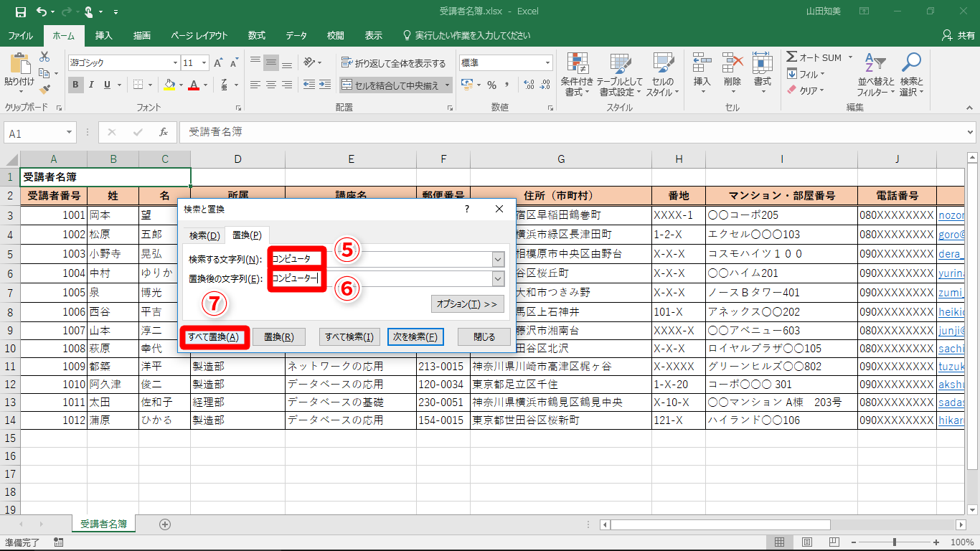Toggle Underline formatting
Screen dimensions: 980x551
pos(108,85)
